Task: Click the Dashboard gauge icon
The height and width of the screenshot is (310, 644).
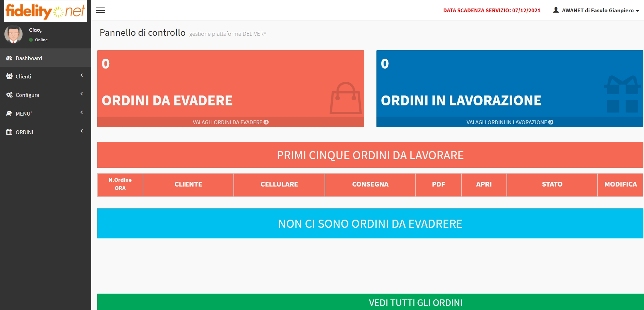Action: 9,58
